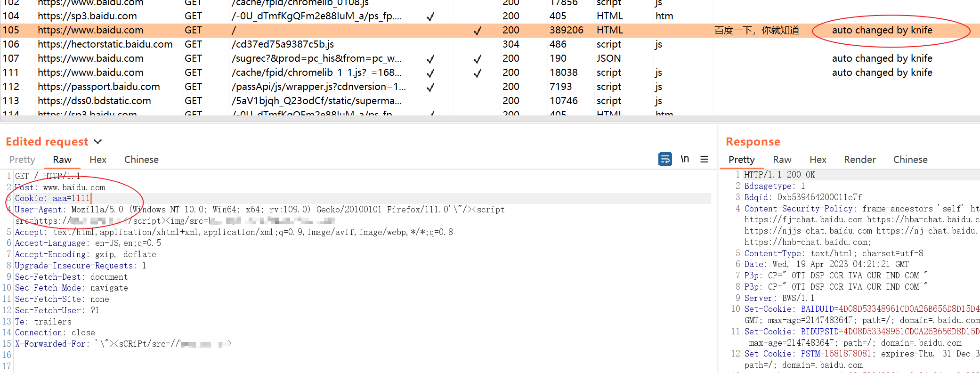Image resolution: width=980 pixels, height=373 pixels.
Task: Switch Response view to Raw tab
Action: 782,160
